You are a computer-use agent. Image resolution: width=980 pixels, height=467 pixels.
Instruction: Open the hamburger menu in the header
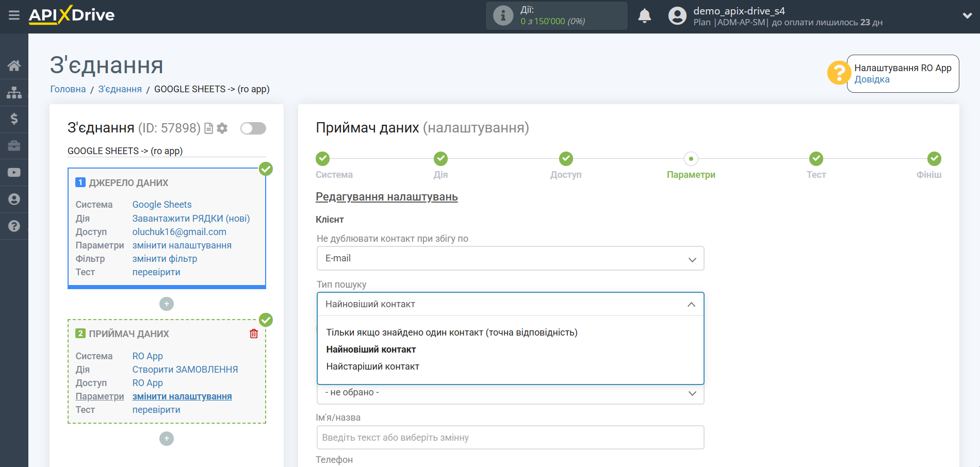[x=14, y=15]
